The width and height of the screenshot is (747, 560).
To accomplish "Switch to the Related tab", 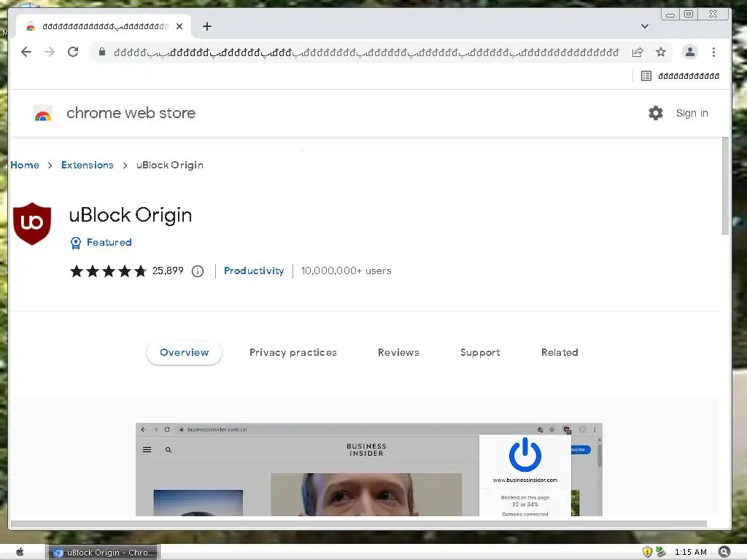I will [560, 352].
